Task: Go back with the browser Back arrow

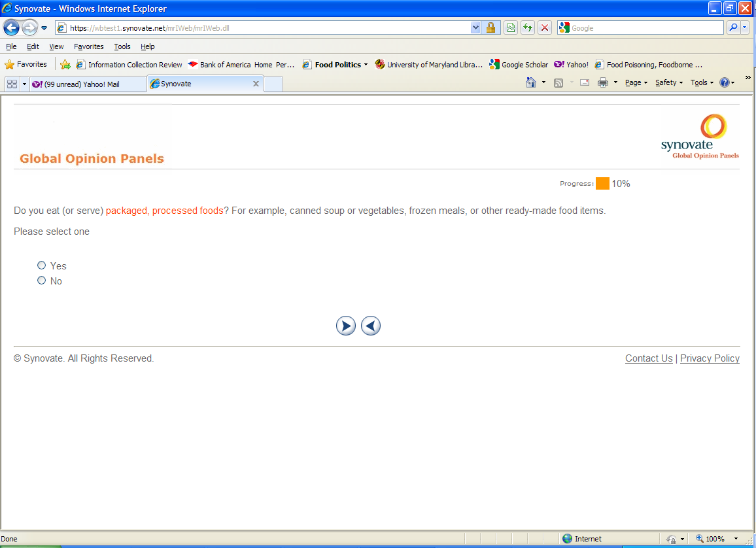Action: (12, 27)
